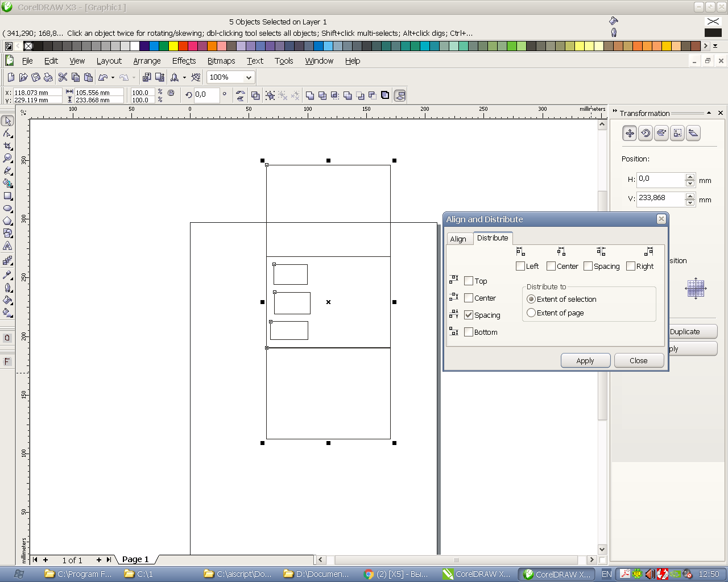Collapse the Transformation docker arrow
Image resolution: width=728 pixels, height=582 pixels.
click(709, 113)
